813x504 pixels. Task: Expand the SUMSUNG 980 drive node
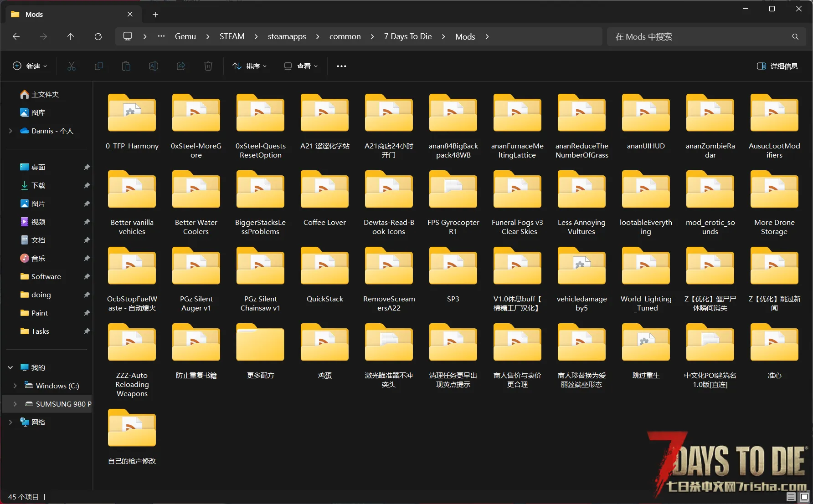coord(15,404)
